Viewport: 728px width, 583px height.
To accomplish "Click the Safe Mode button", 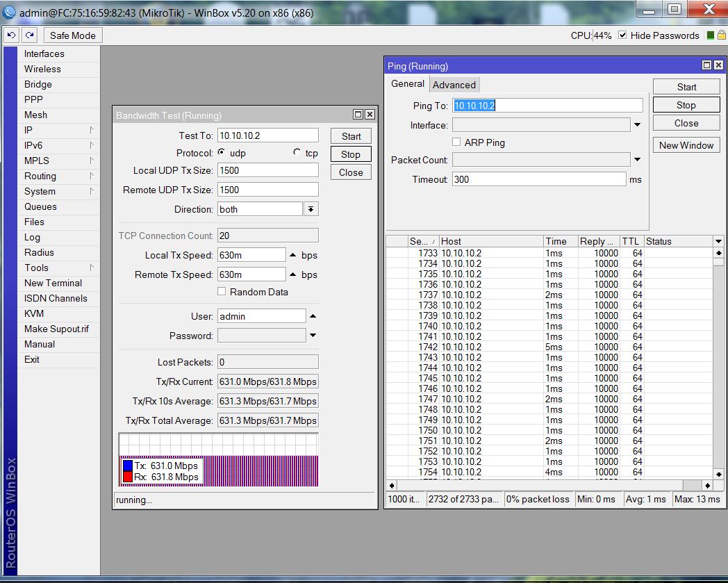I will pyautogui.click(x=73, y=35).
